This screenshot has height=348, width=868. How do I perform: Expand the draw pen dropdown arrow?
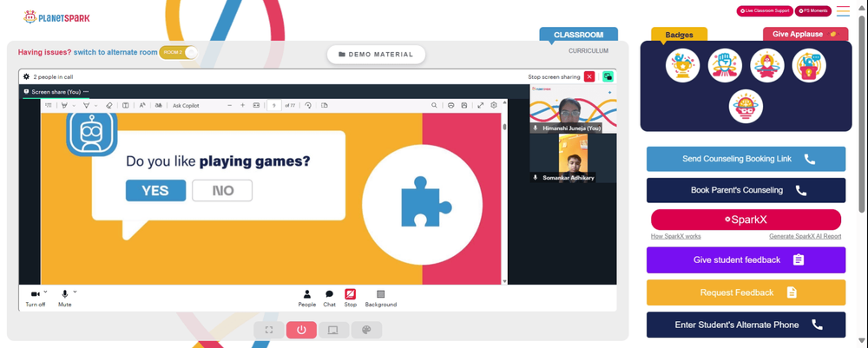pyautogui.click(x=95, y=106)
